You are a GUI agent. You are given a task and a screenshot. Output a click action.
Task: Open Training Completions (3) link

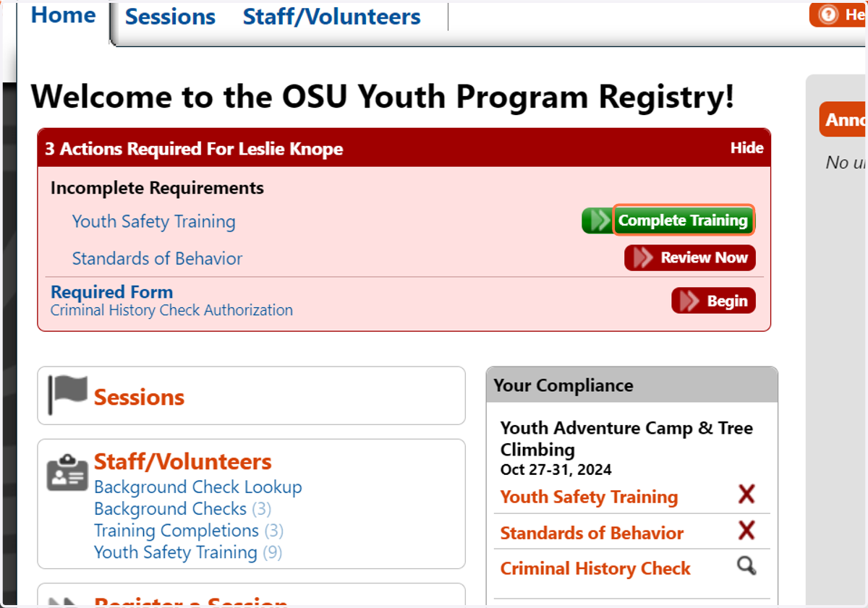(x=189, y=531)
